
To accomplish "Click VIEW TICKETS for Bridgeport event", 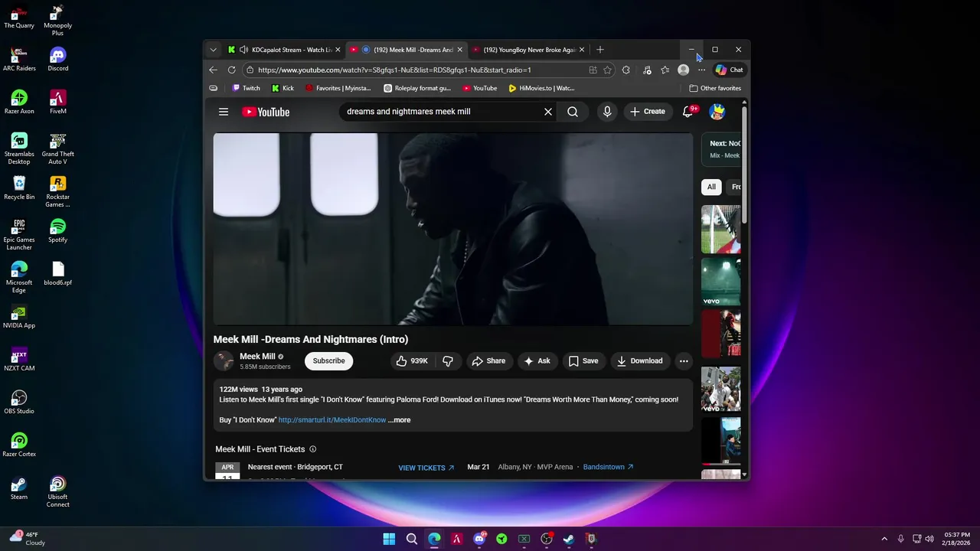I will (426, 468).
